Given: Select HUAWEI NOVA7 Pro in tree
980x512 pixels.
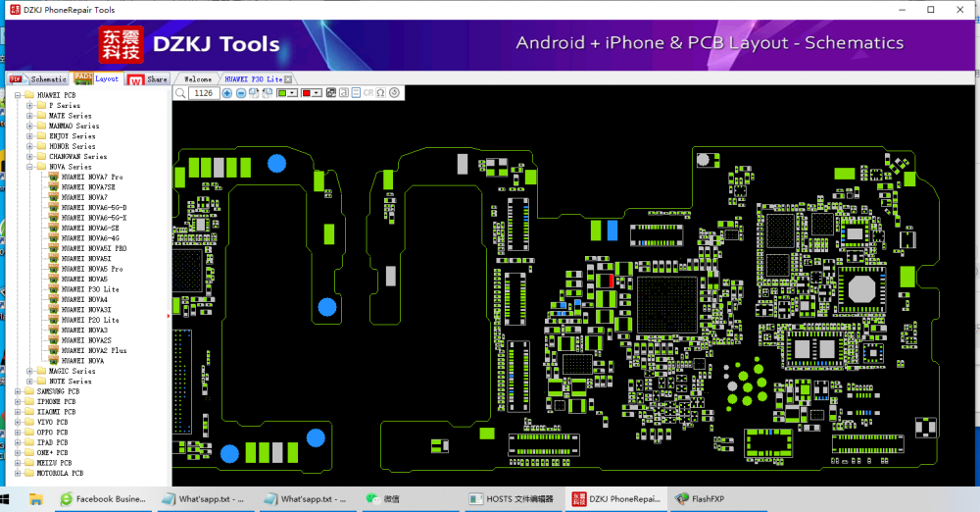Looking at the screenshot, I should tap(92, 178).
